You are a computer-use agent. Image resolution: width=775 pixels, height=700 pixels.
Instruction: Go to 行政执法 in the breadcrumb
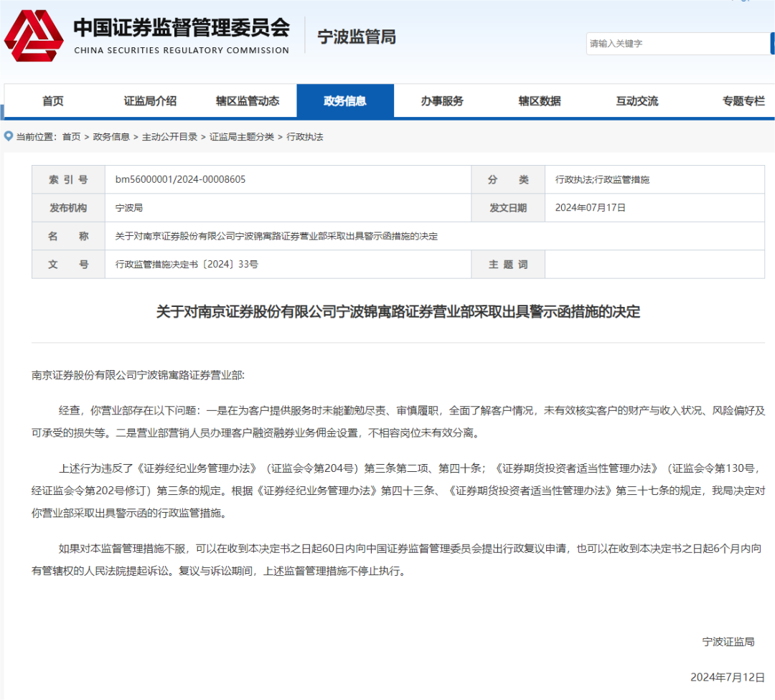(x=305, y=137)
